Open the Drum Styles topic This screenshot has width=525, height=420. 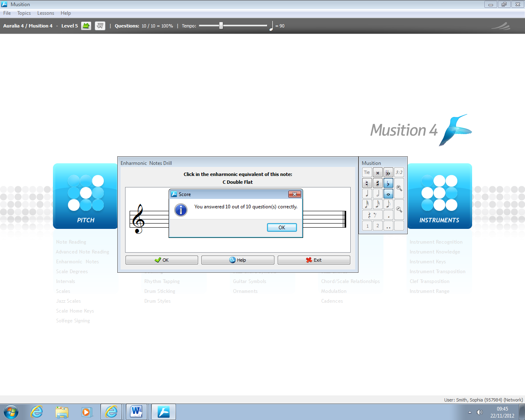pos(157,301)
